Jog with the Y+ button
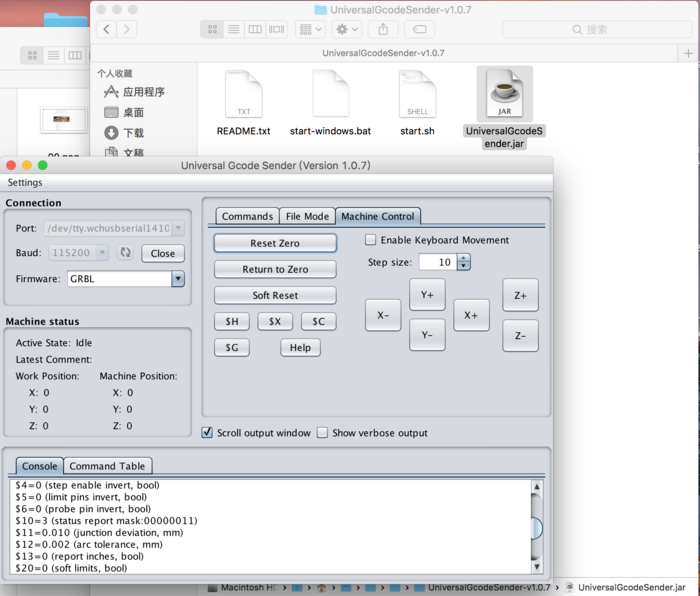The width and height of the screenshot is (700, 596). click(x=427, y=295)
